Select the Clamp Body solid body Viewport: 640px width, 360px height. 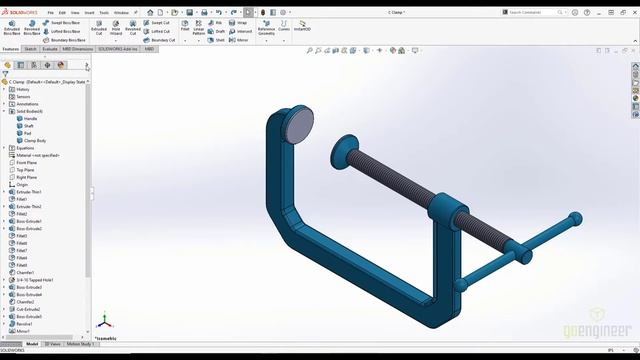click(31, 140)
